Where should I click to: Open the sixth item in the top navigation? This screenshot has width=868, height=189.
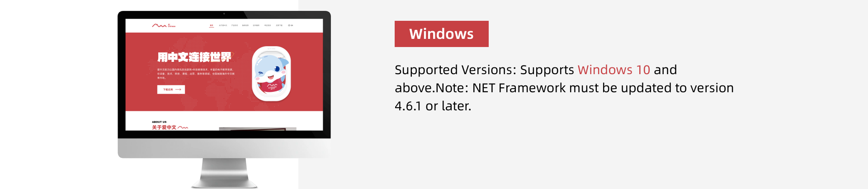point(268,25)
